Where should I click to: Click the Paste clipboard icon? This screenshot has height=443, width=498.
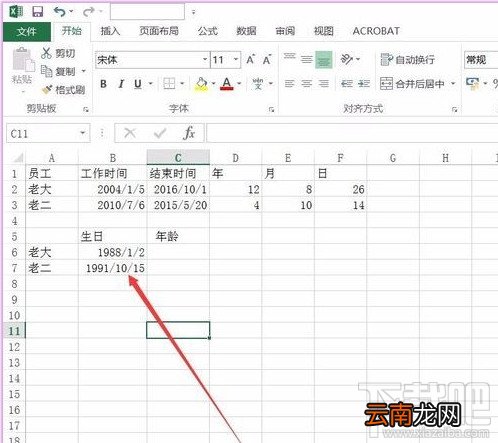pos(23,60)
